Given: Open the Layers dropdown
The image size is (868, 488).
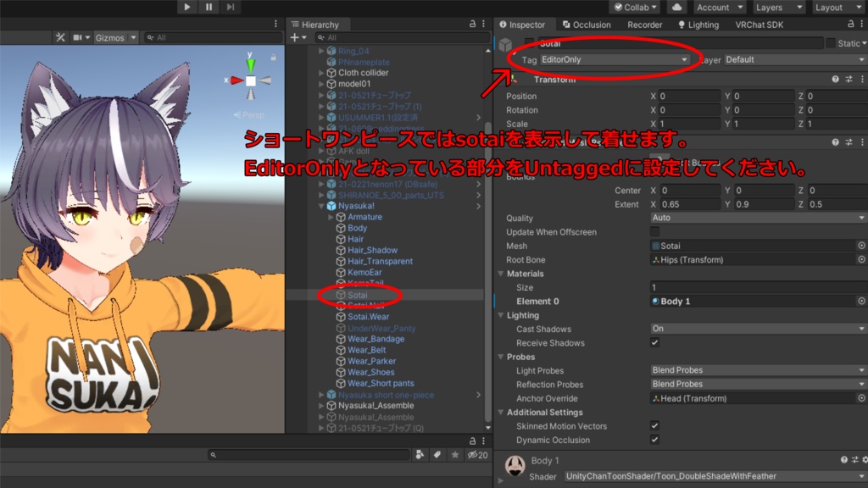Looking at the screenshot, I should tap(779, 7).
